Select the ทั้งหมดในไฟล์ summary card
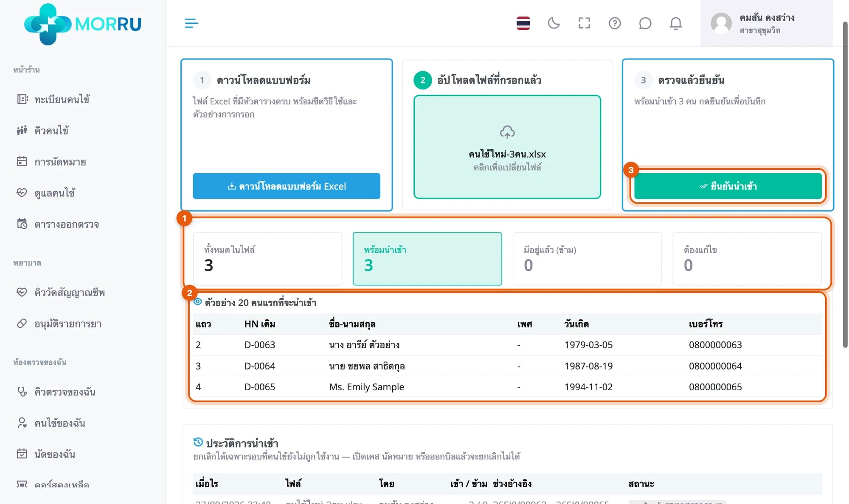The image size is (849, 504). 267,259
